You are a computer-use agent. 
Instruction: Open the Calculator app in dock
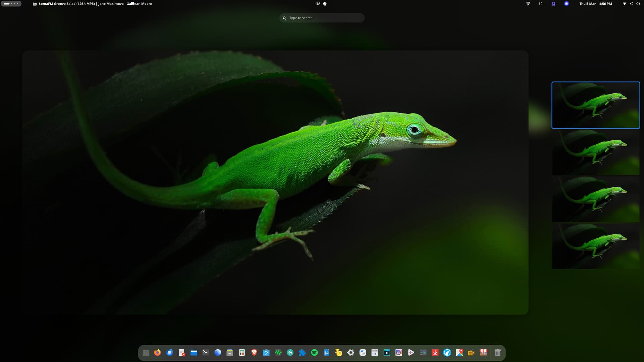coord(242,353)
